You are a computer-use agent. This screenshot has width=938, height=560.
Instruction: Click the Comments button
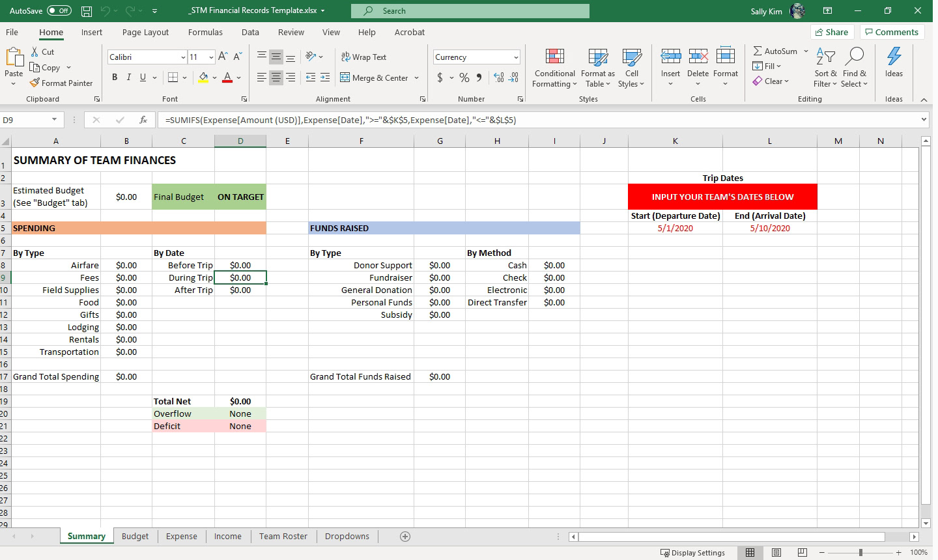892,32
